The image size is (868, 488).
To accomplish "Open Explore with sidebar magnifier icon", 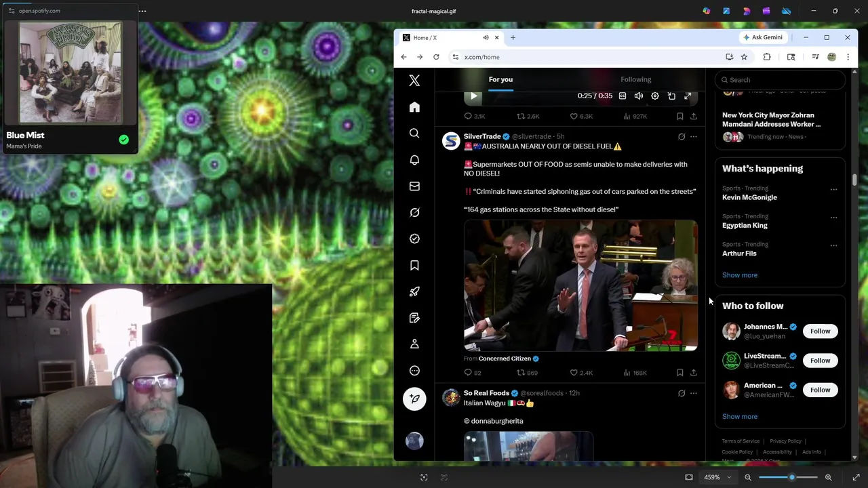I will point(414,134).
